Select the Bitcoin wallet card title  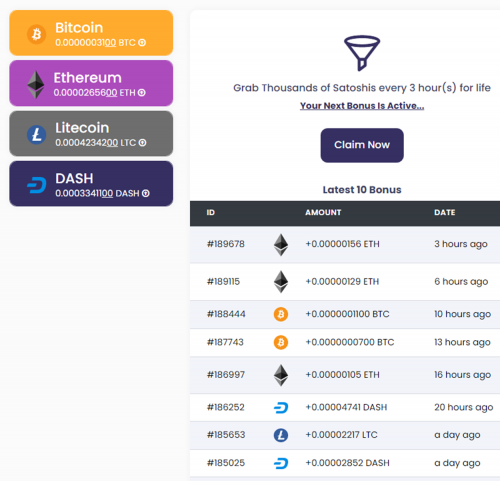click(x=79, y=28)
